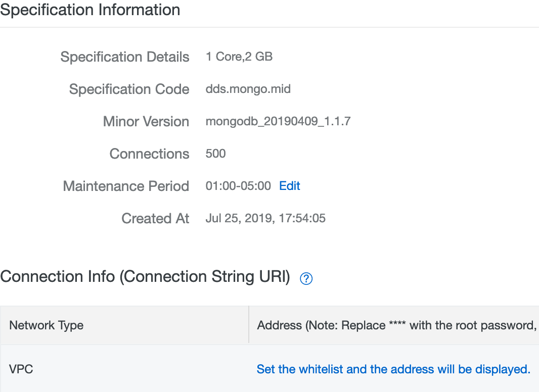
Task: Click the 1 Core,2 GB specification value
Action: click(239, 57)
